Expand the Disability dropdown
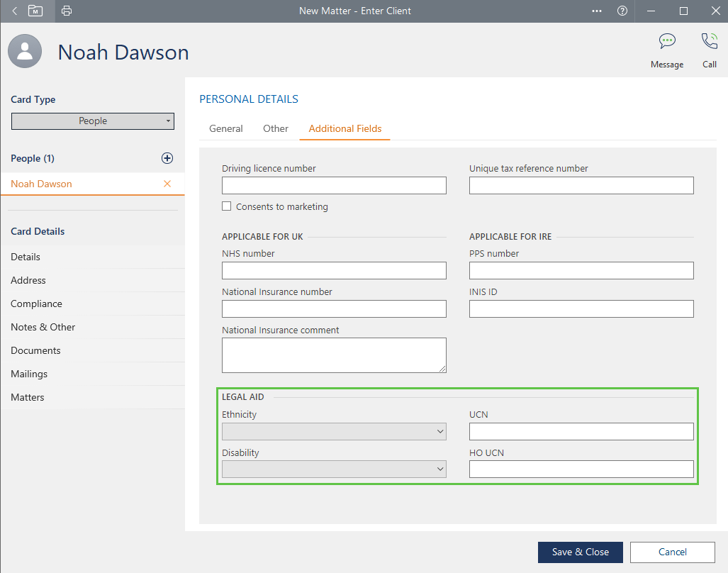The width and height of the screenshot is (728, 573). (334, 469)
